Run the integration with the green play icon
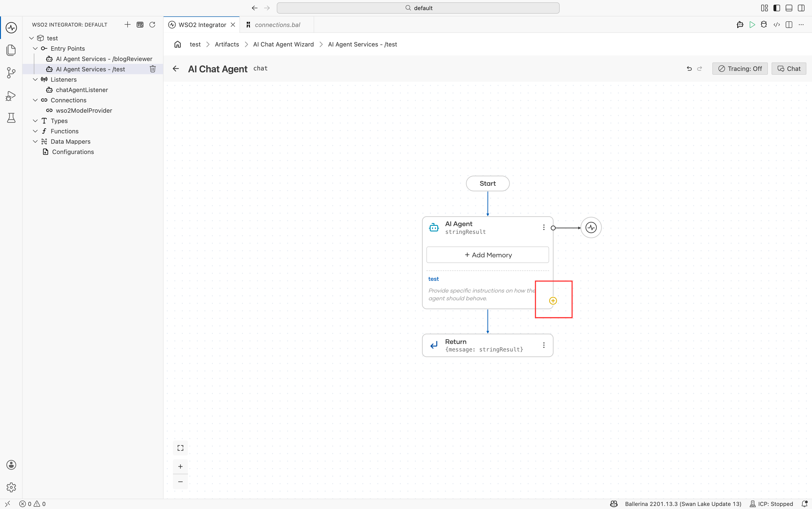 point(752,25)
